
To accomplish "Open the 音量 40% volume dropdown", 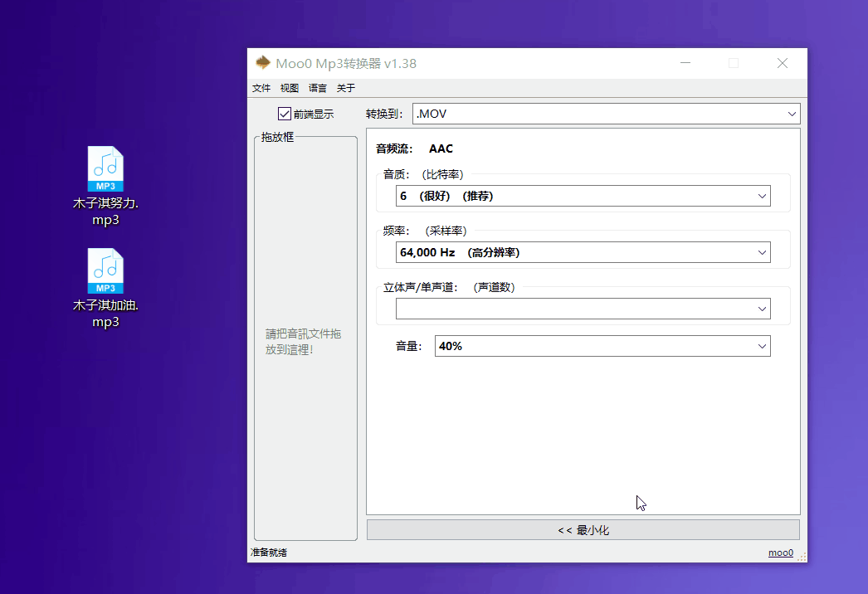I will click(602, 346).
